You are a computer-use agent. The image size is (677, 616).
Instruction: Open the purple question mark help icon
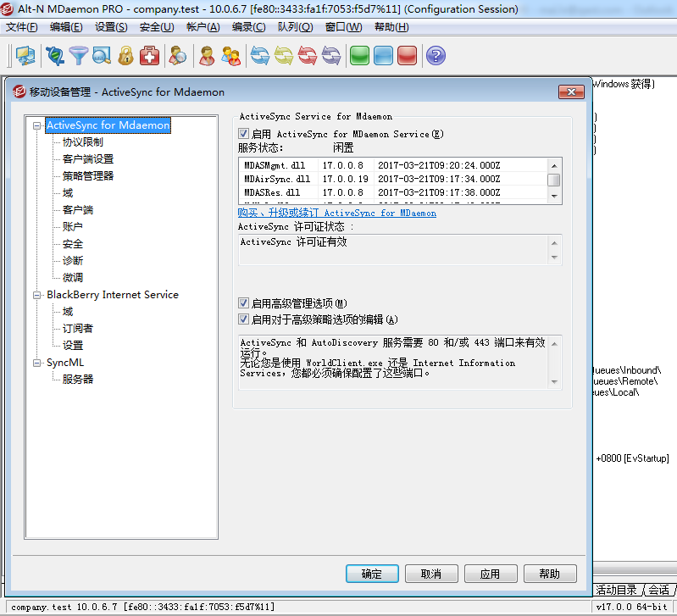click(x=436, y=56)
